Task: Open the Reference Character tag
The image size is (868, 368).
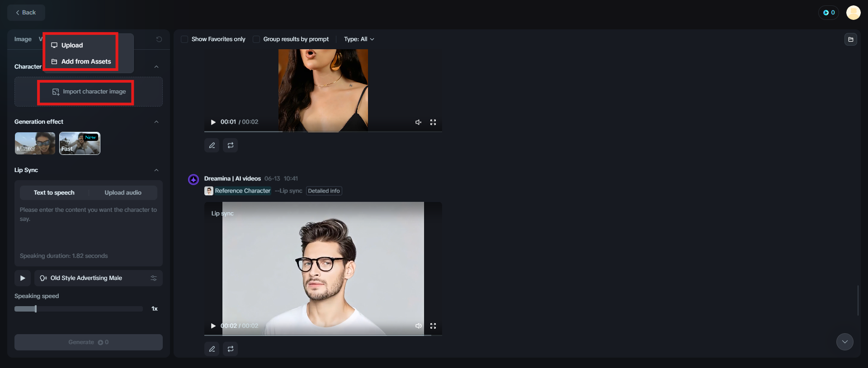Action: click(238, 191)
